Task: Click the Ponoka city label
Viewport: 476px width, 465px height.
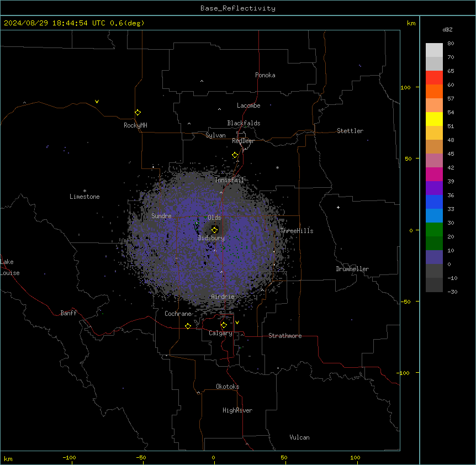Action: 265,75
